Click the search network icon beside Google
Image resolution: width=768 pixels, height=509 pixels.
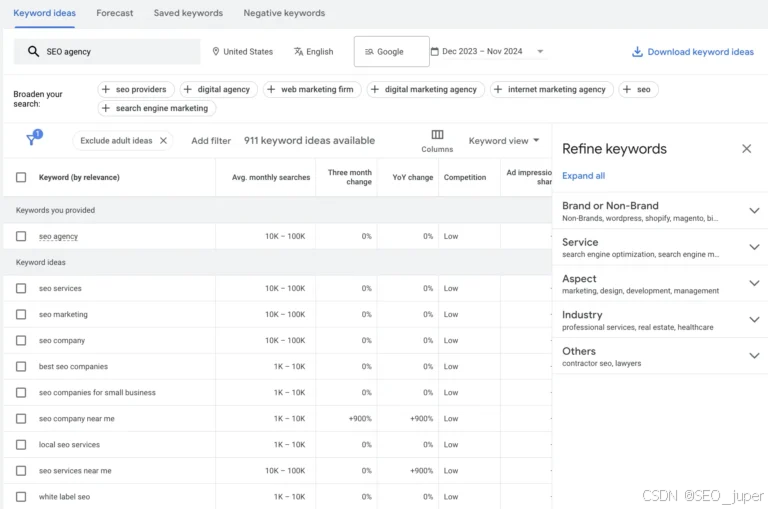[x=369, y=51]
